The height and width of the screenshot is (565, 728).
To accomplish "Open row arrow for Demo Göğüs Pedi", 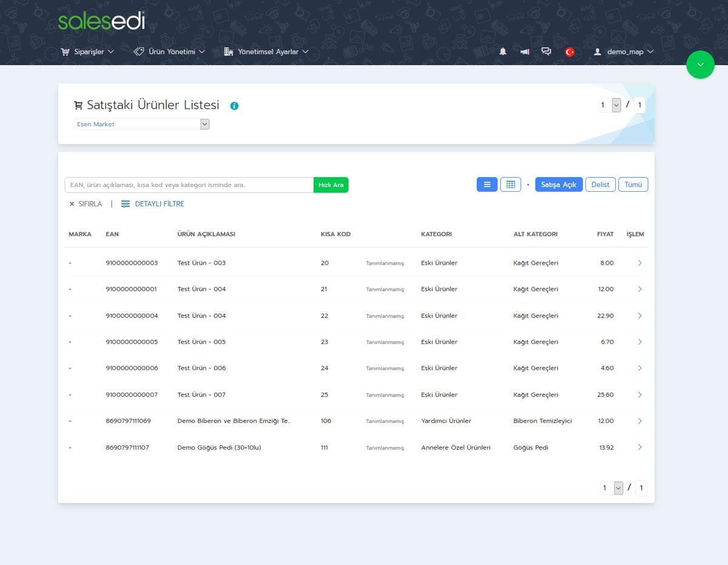I will click(639, 447).
